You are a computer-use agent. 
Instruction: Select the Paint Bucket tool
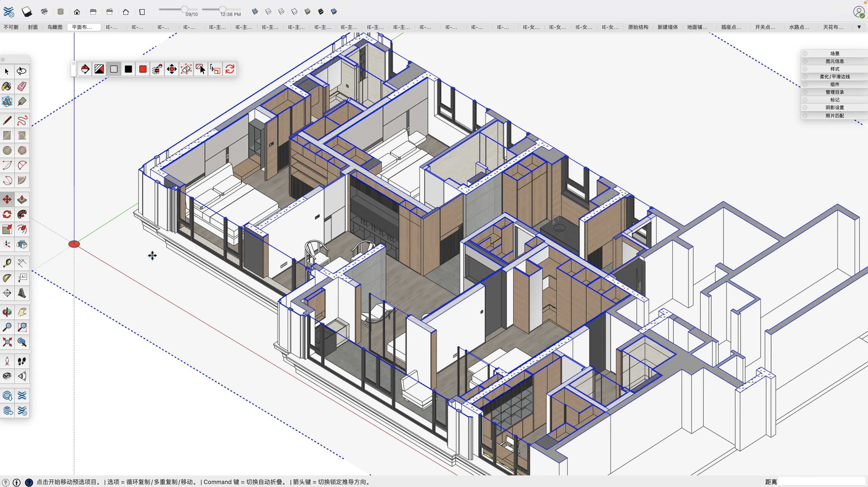click(7, 86)
